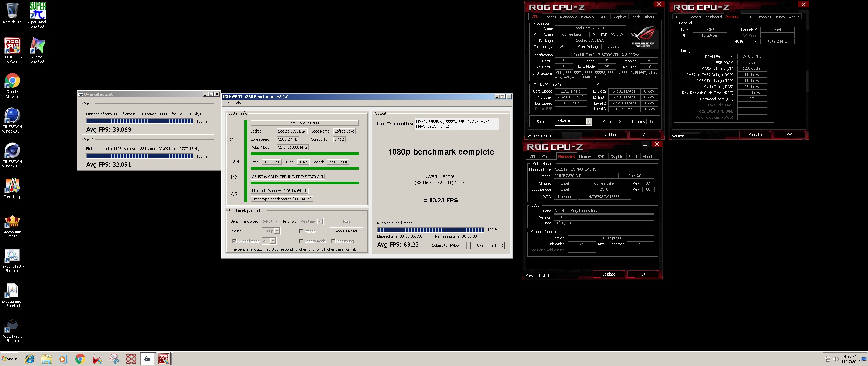The image size is (868, 366).
Task: Click the Running overkill mode progress bar
Action: (x=430, y=230)
